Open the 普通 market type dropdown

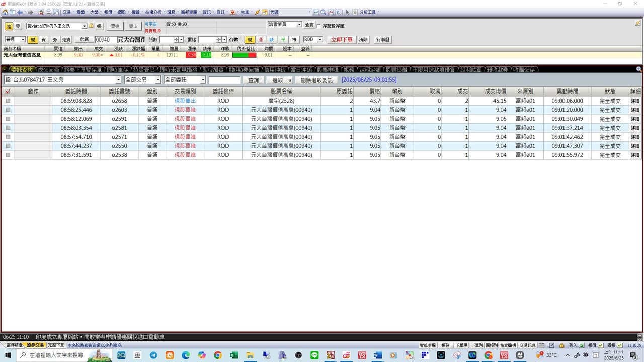(23, 39)
